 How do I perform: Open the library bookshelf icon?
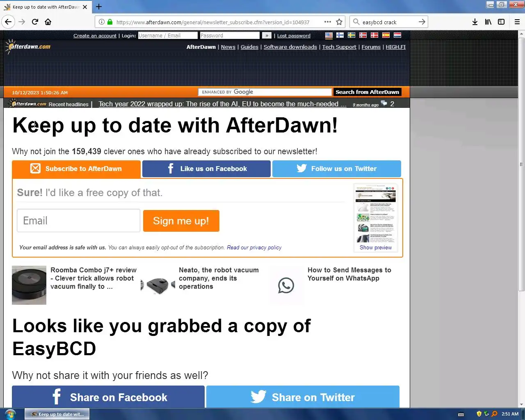point(488,22)
